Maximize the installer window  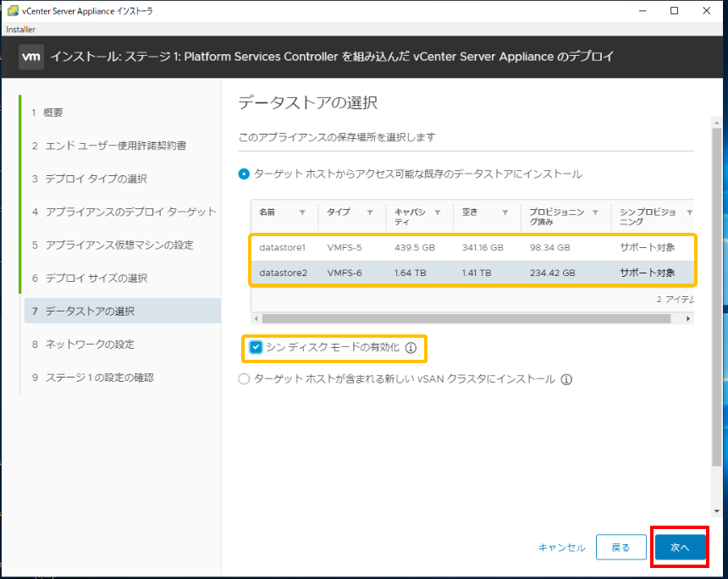point(674,11)
